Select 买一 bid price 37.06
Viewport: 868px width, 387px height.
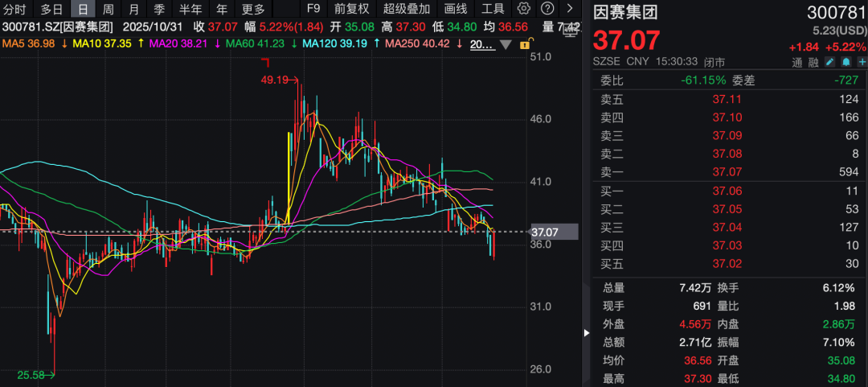[x=727, y=191]
